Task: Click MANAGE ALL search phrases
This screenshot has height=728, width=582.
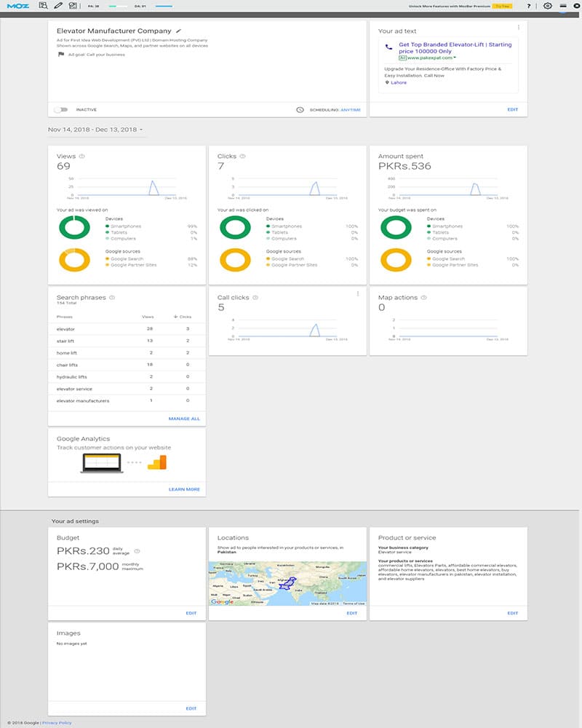Action: pos(184,419)
